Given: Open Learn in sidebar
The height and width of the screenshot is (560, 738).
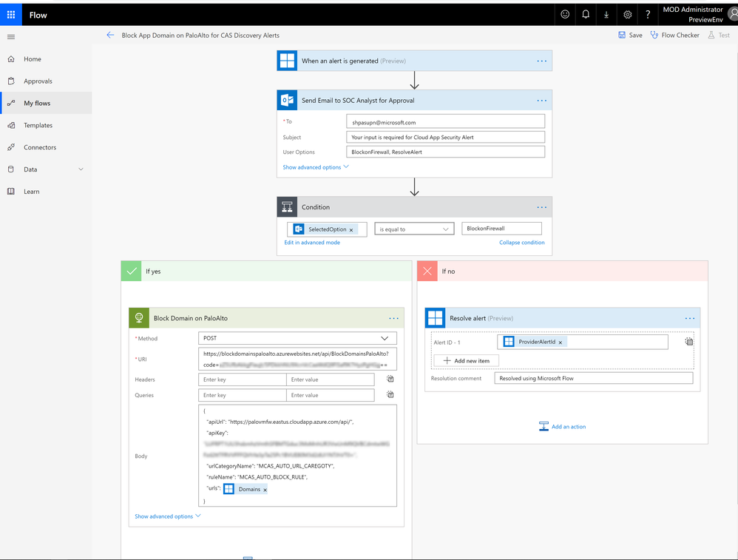Looking at the screenshot, I should coord(46,191).
